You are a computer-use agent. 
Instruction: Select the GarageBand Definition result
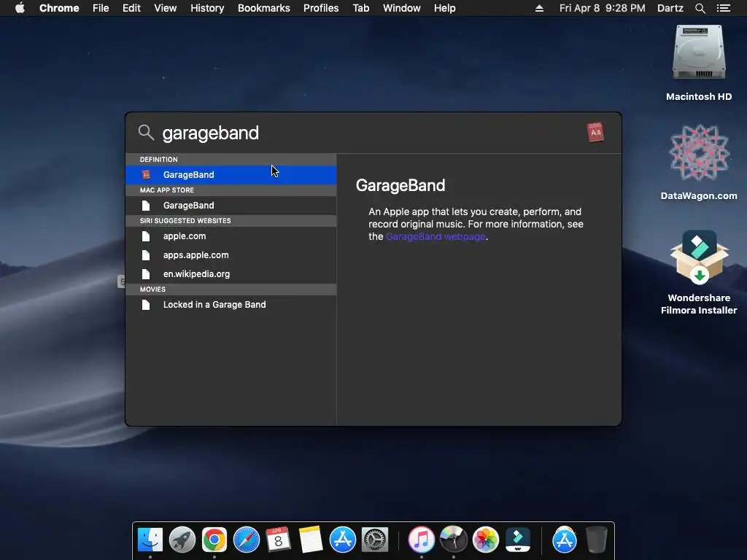pos(231,175)
